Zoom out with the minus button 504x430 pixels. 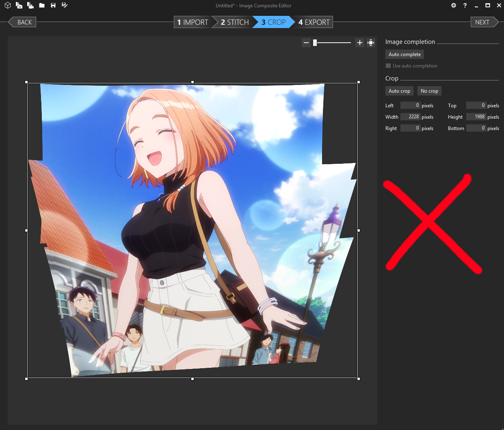tap(306, 43)
